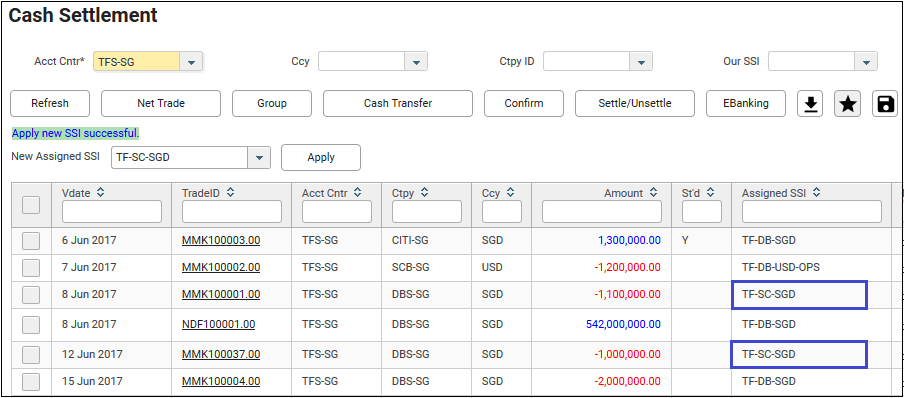
Task: Open trade link MMK100003.00
Action: (221, 241)
